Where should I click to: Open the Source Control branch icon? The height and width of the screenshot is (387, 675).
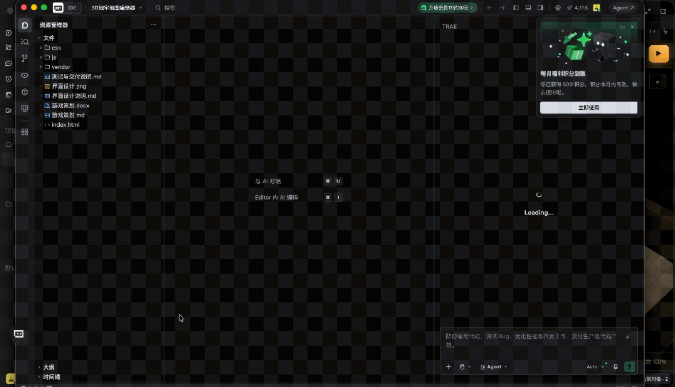25,58
